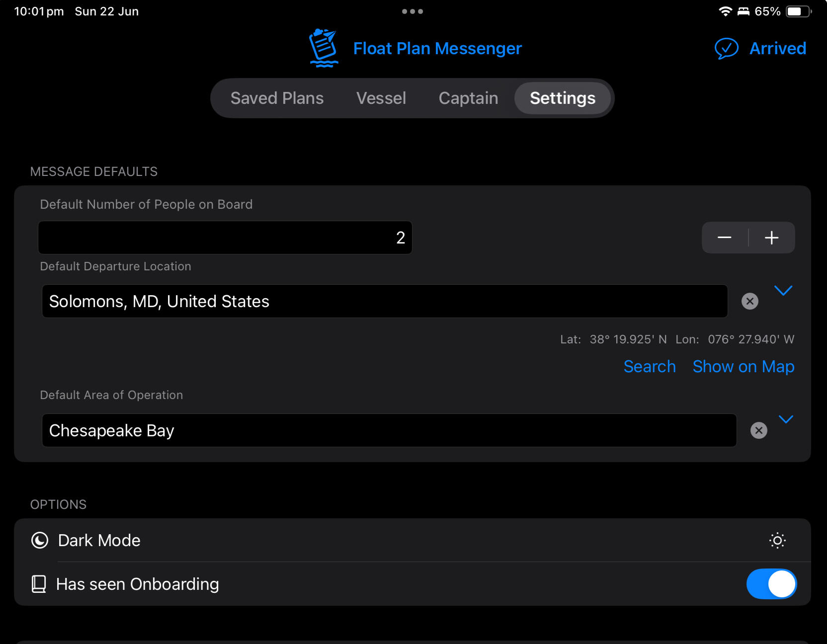Expand the area of operation chevron
827x644 pixels.
point(786,419)
